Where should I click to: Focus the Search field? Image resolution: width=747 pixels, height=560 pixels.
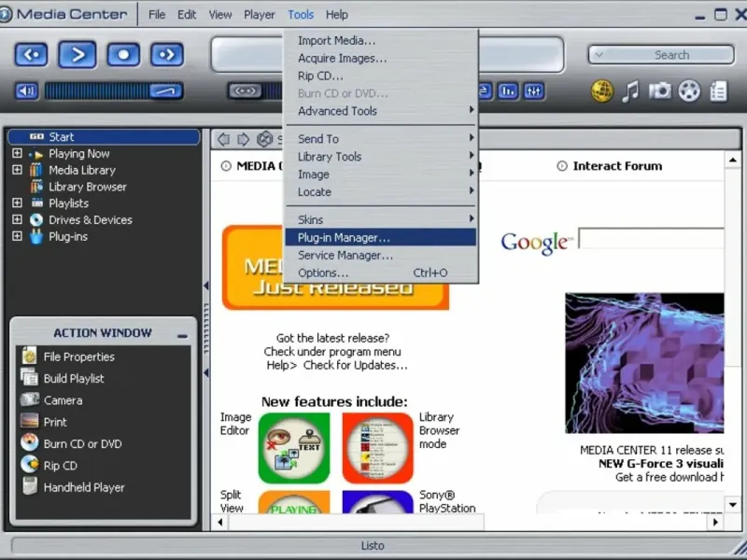tap(661, 55)
